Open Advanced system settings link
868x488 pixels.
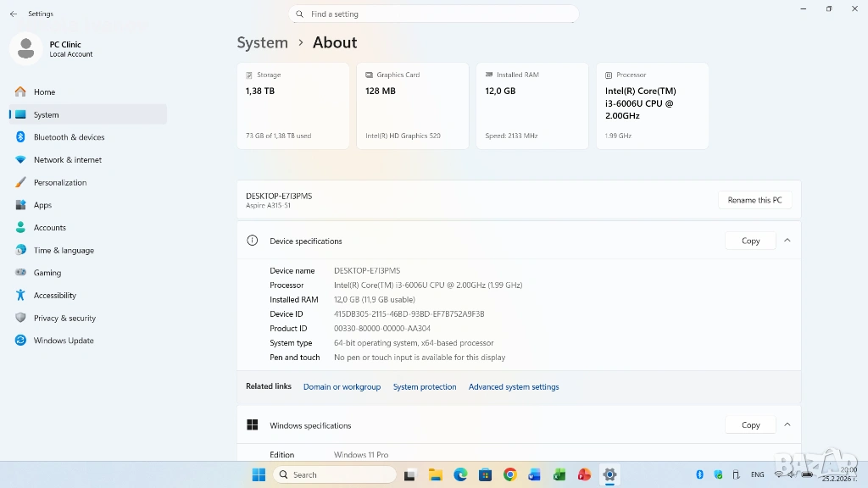(x=514, y=387)
